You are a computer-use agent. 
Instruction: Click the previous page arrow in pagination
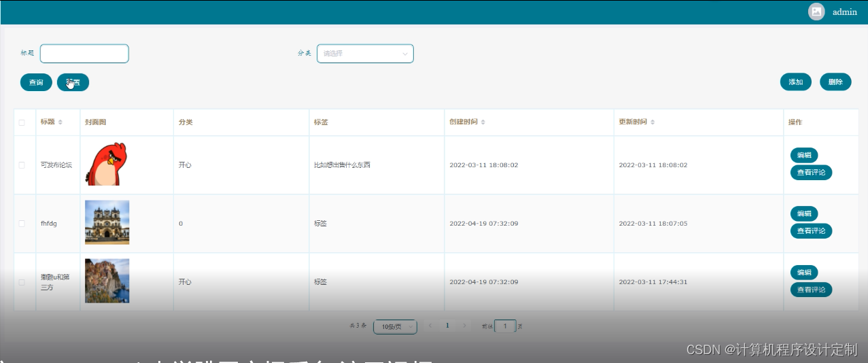coord(430,326)
